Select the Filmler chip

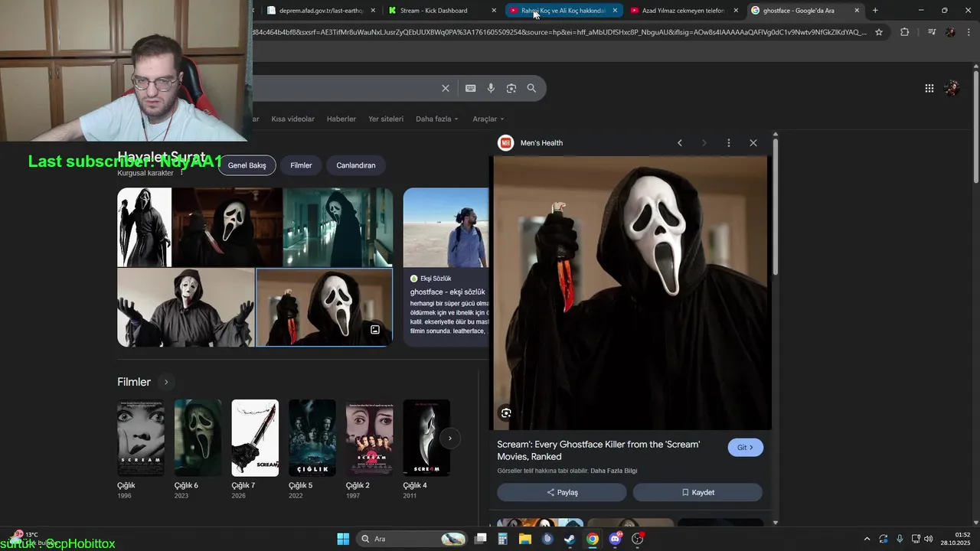pos(301,165)
